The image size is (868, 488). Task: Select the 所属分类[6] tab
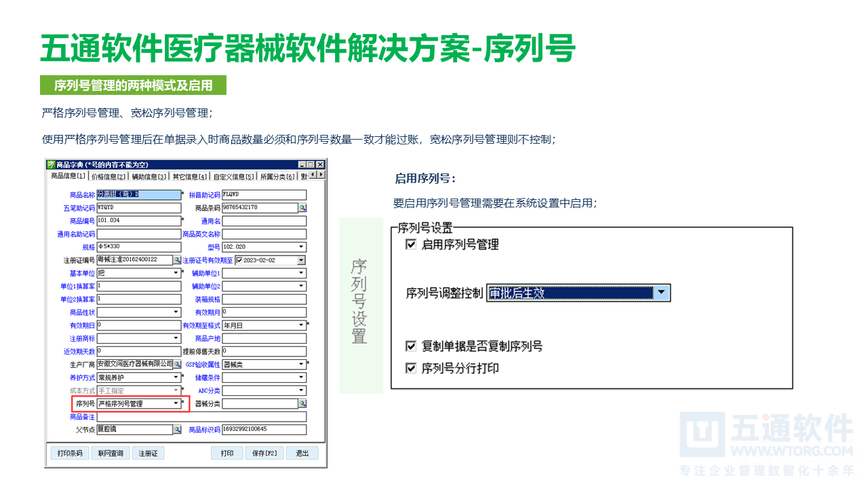pyautogui.click(x=276, y=176)
